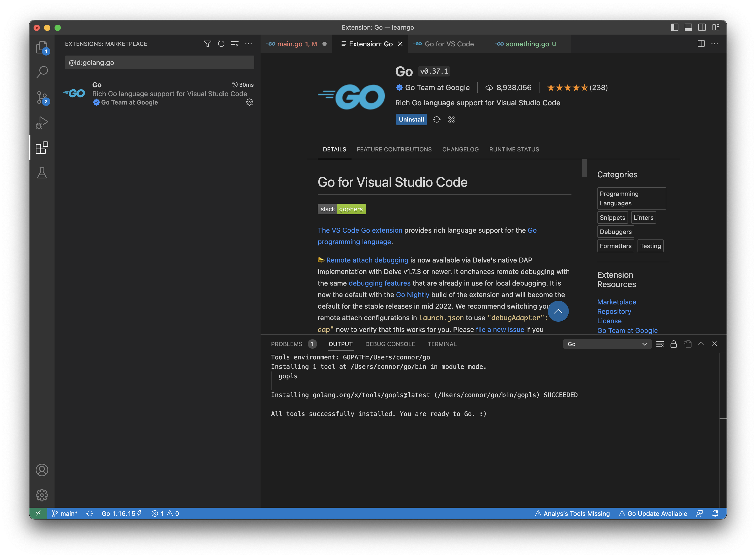Open the Testing flask icon view
The height and width of the screenshot is (558, 756).
click(x=42, y=173)
